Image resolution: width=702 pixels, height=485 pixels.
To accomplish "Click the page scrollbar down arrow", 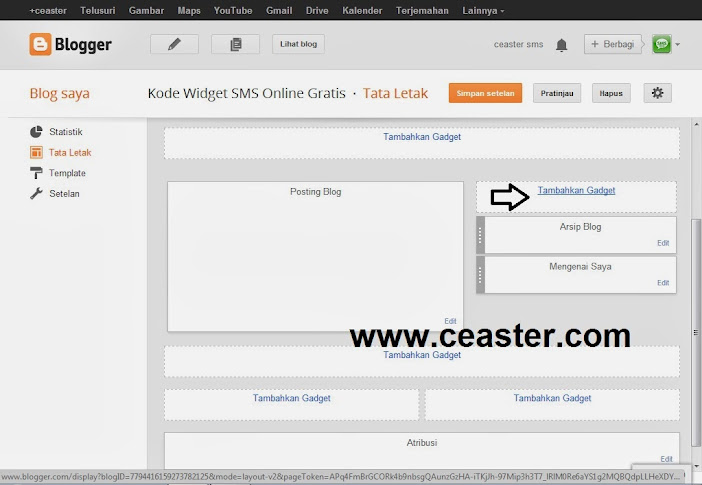I will tap(696, 465).
